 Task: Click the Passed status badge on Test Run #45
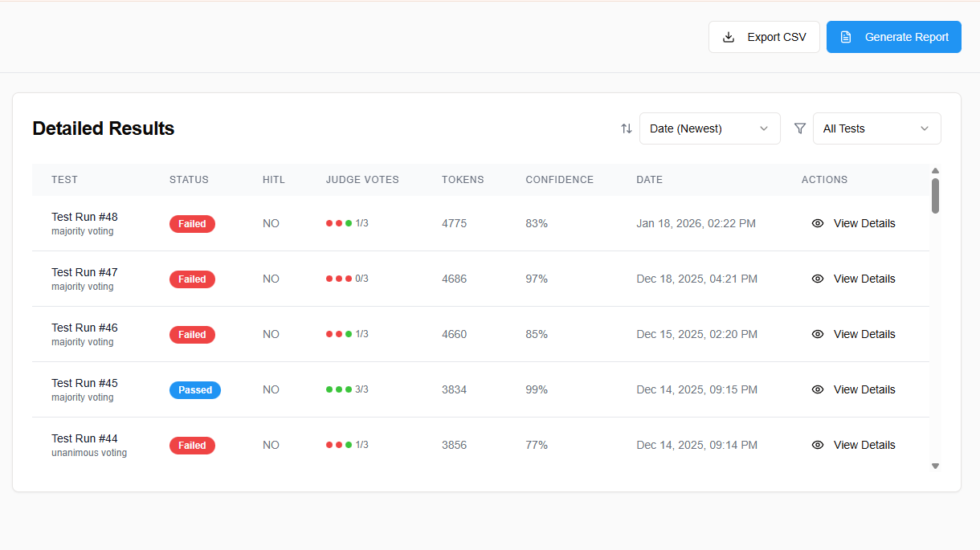click(x=195, y=390)
